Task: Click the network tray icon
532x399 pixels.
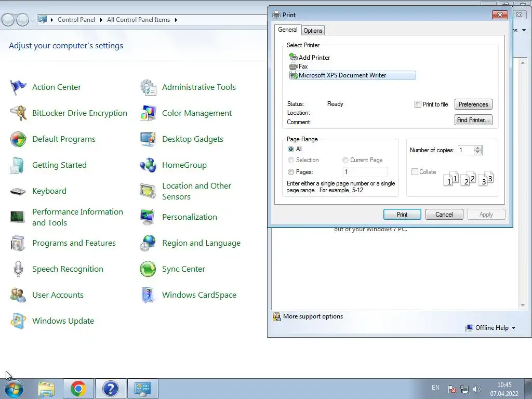Action: [x=464, y=389]
